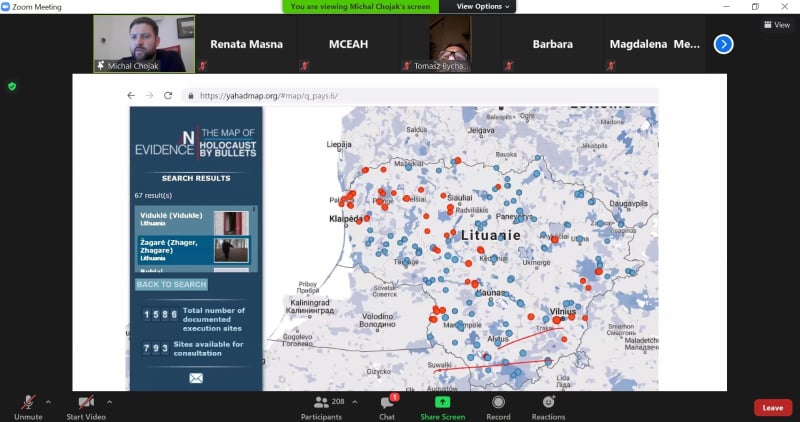Select Renata Masna participant tile
This screenshot has height=422, width=800.
246,44
